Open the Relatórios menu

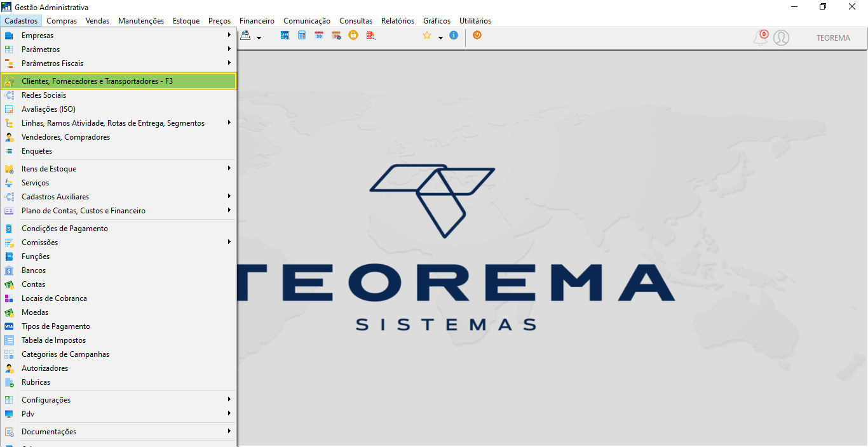(x=398, y=21)
